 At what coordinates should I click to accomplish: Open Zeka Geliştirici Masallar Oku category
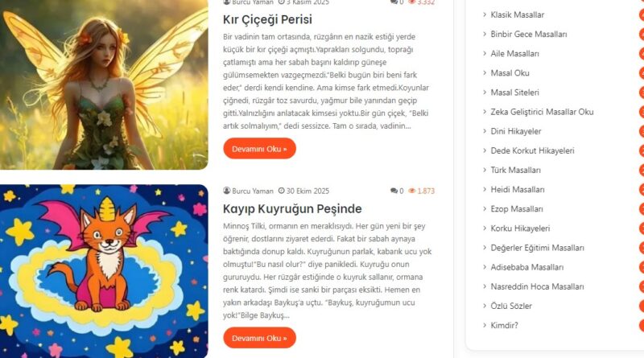click(x=542, y=112)
